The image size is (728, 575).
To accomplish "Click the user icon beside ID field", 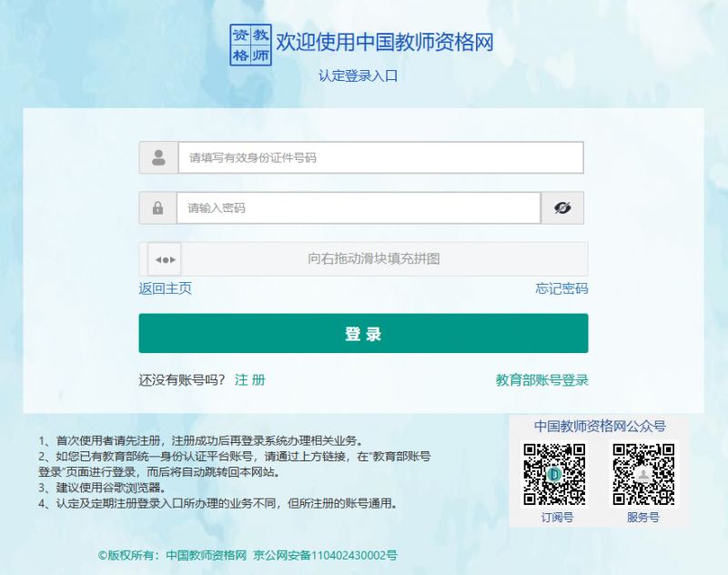I will (158, 157).
